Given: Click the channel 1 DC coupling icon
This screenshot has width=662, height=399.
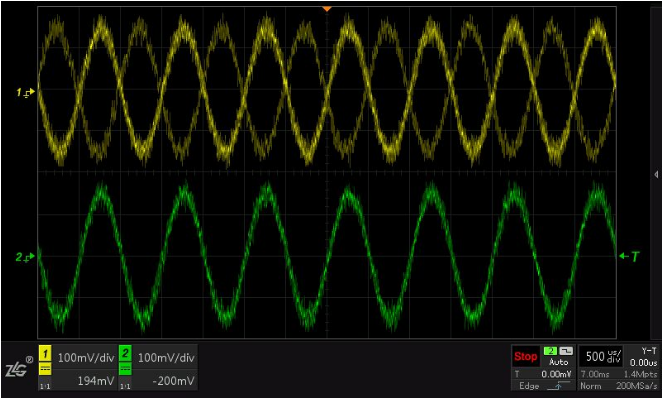Looking at the screenshot, I should [45, 369].
